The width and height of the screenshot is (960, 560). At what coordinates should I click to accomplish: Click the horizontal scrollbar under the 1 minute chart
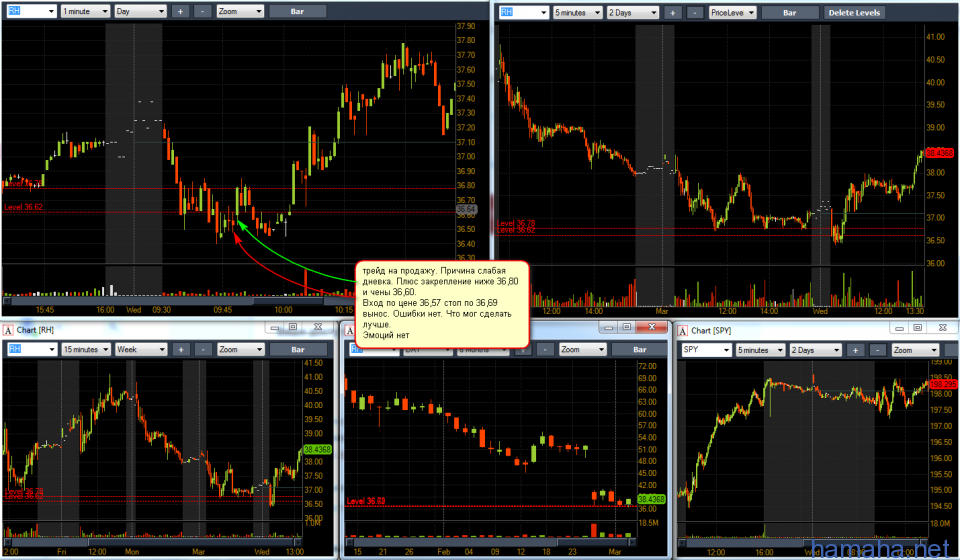(x=178, y=301)
